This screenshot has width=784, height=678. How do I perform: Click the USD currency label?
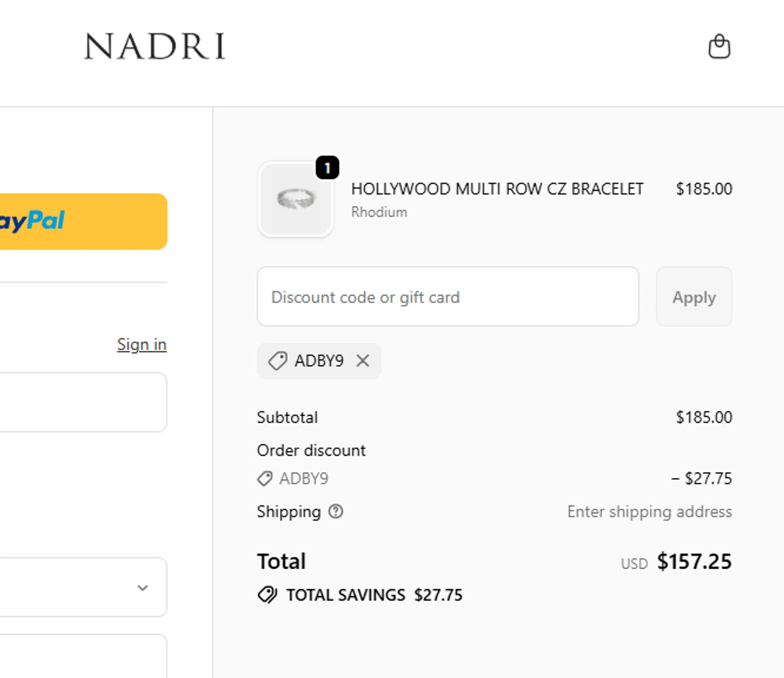[x=634, y=564]
